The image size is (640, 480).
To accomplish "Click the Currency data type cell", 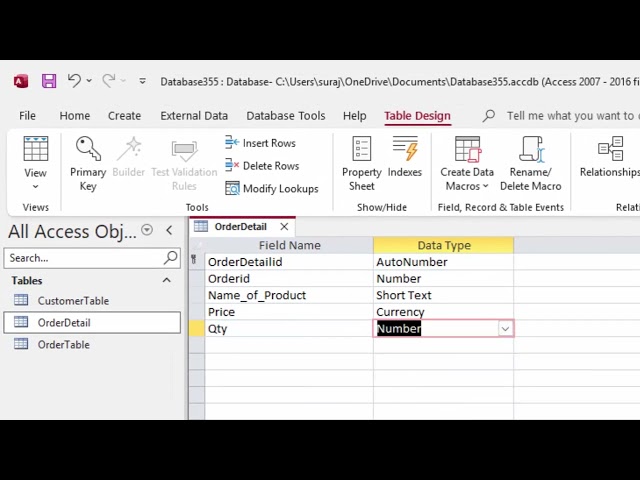I will (x=444, y=312).
